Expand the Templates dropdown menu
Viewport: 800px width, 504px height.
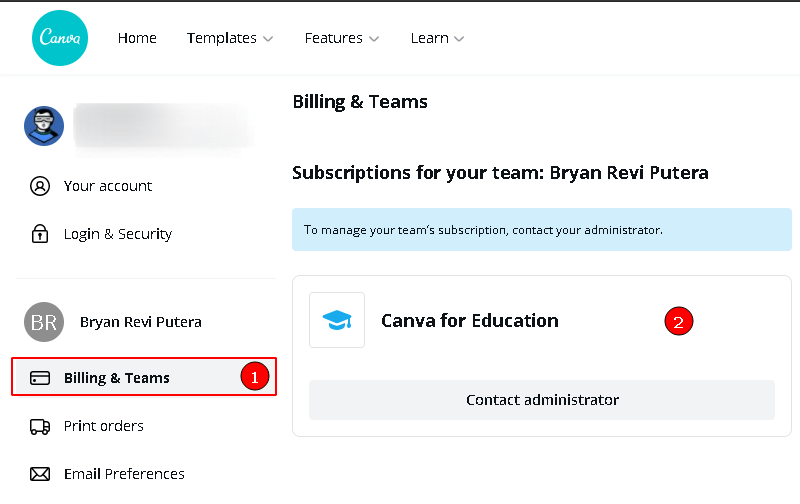click(229, 38)
